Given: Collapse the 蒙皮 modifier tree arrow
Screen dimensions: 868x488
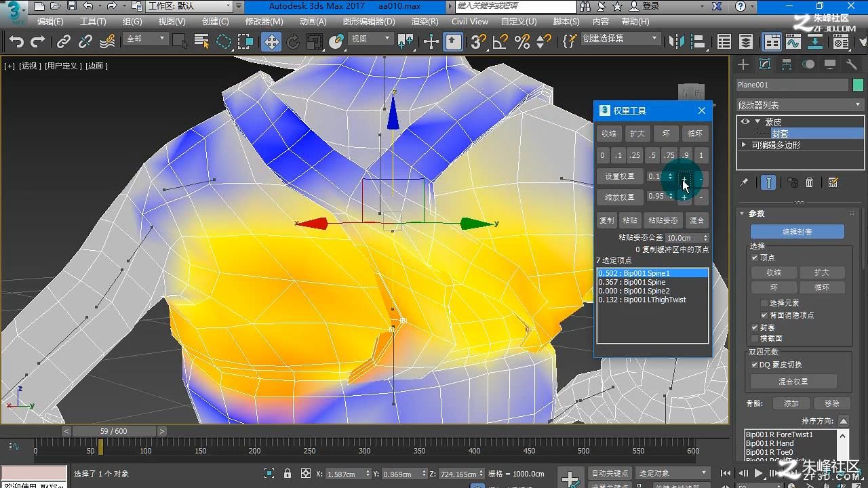Looking at the screenshot, I should [x=757, y=122].
